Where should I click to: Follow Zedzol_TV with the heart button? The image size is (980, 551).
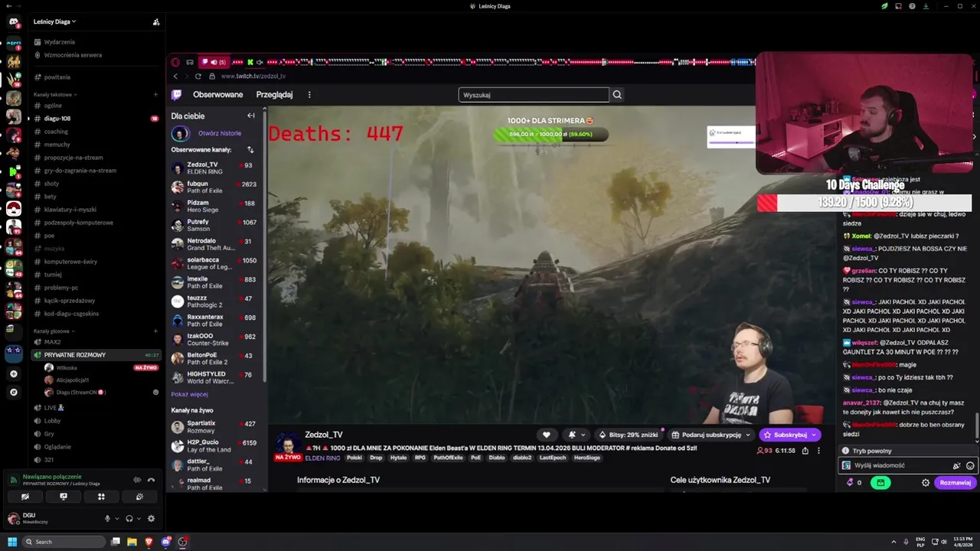tap(547, 435)
